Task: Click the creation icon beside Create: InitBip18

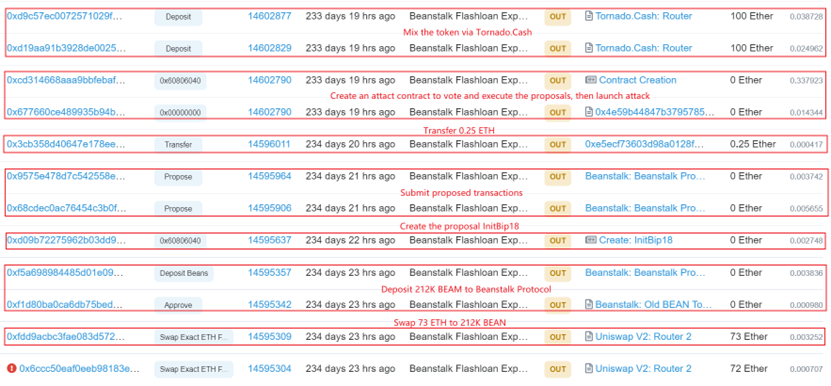Action: [x=591, y=240]
